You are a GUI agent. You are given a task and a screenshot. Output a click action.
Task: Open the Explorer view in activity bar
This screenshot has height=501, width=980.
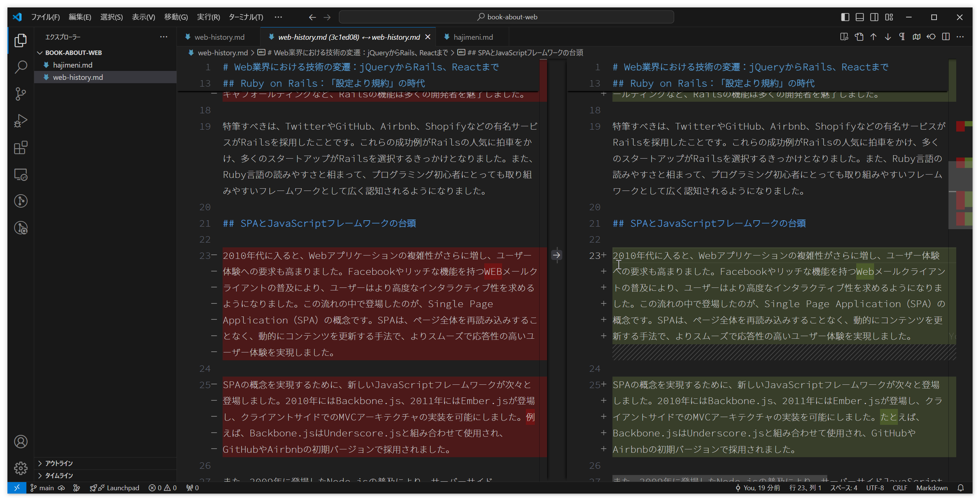coord(20,40)
